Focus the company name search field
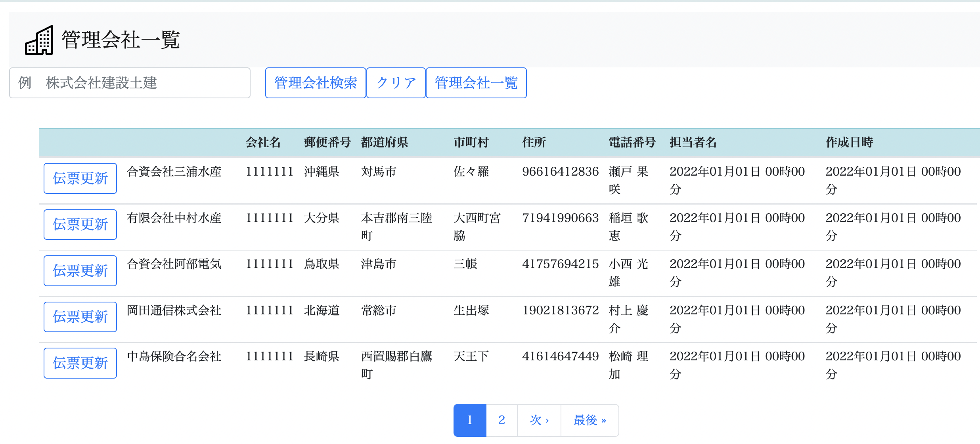This screenshot has width=980, height=444. click(130, 83)
